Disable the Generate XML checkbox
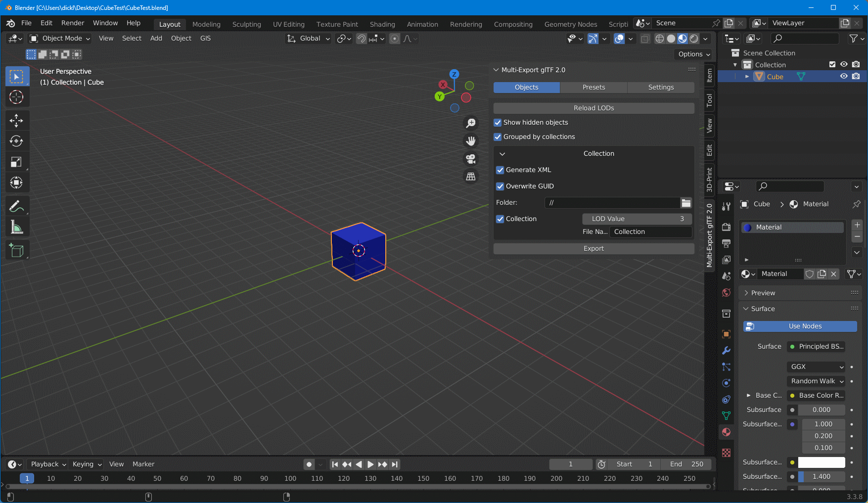The height and width of the screenshot is (503, 868). click(x=500, y=170)
